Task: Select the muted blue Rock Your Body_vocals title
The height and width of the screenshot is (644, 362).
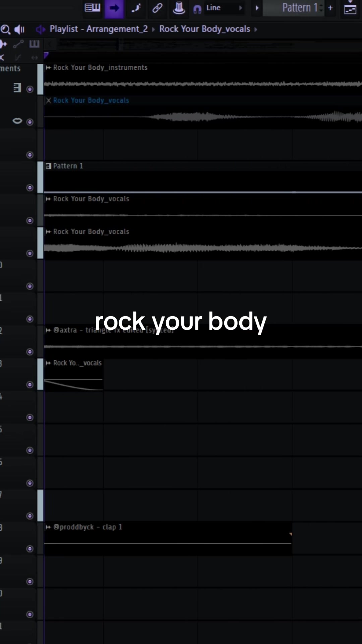Action: [x=91, y=100]
